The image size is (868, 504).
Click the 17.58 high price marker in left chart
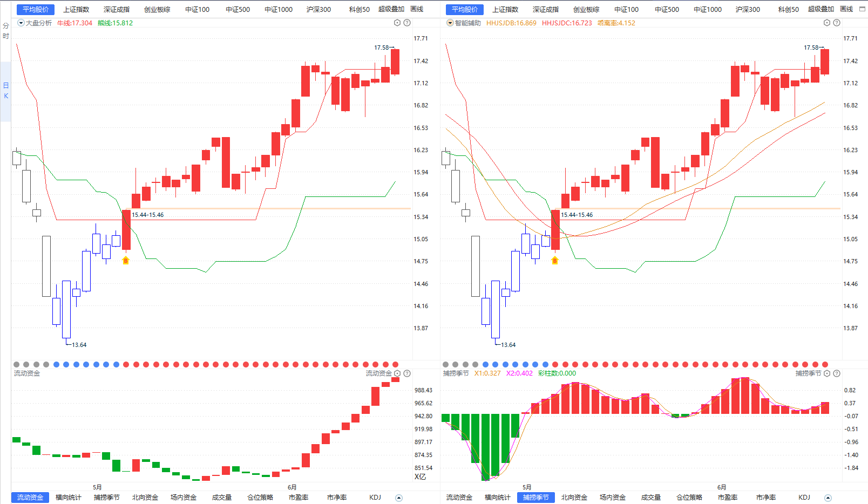(384, 47)
